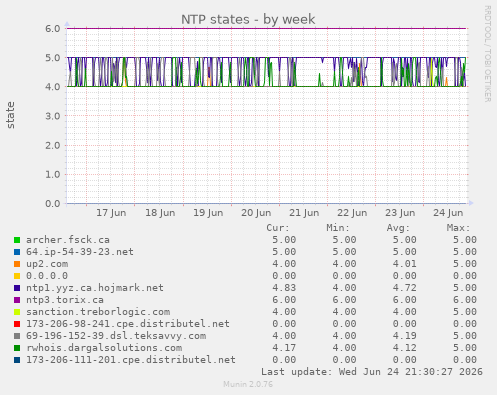Click the 'Max:' column header

click(x=458, y=228)
